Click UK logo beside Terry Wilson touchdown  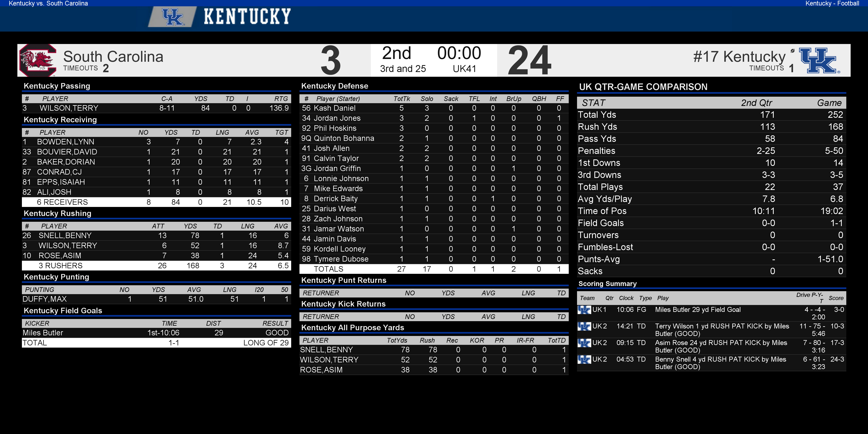tap(584, 326)
